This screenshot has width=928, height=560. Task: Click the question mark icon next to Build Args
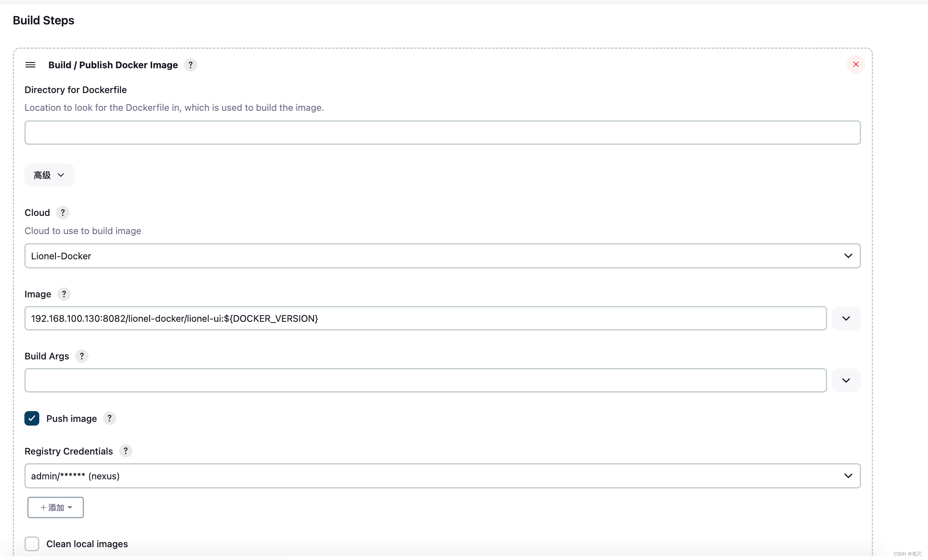pos(81,357)
